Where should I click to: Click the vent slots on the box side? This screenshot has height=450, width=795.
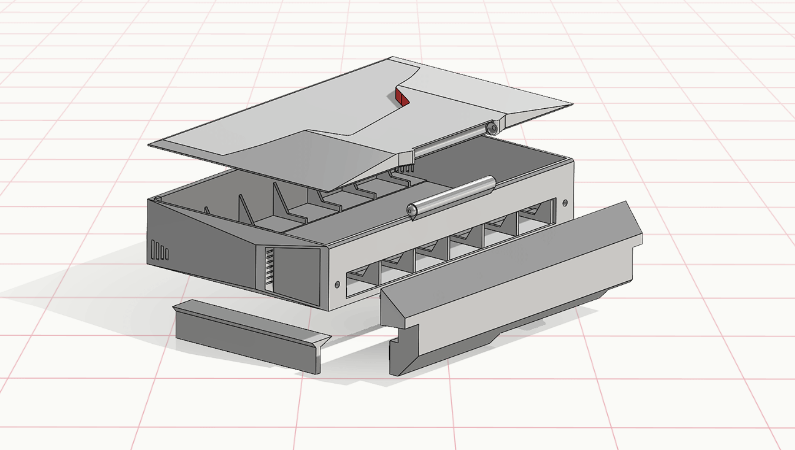point(160,251)
